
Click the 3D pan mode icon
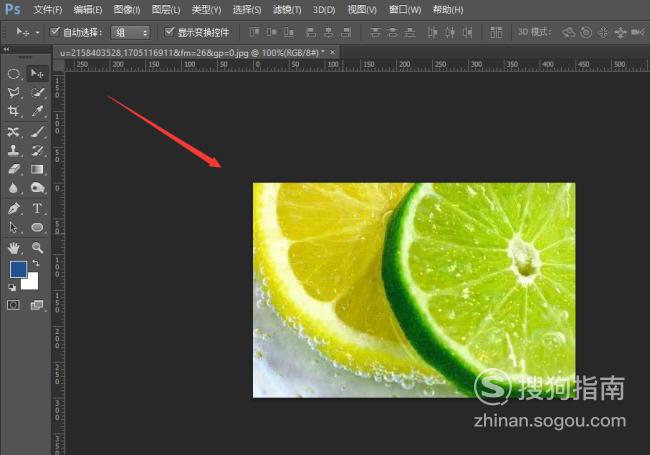(x=604, y=32)
